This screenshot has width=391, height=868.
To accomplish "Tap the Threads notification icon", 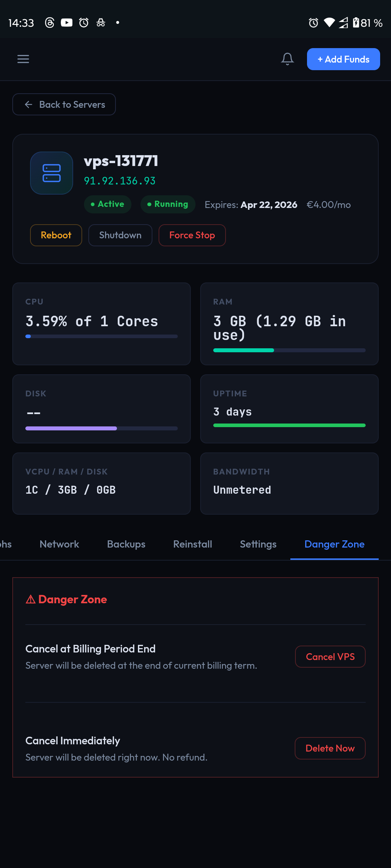I will click(50, 23).
